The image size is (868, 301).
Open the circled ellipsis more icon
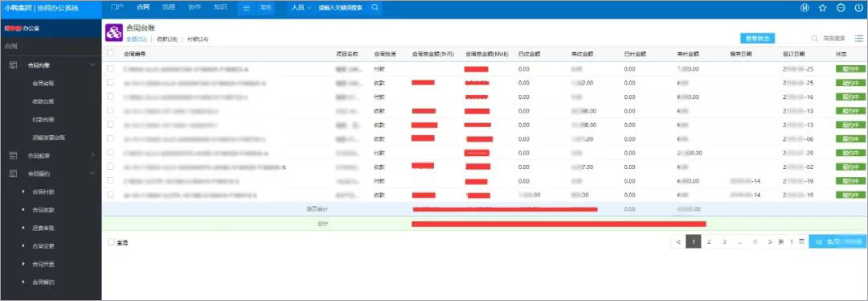(841, 8)
